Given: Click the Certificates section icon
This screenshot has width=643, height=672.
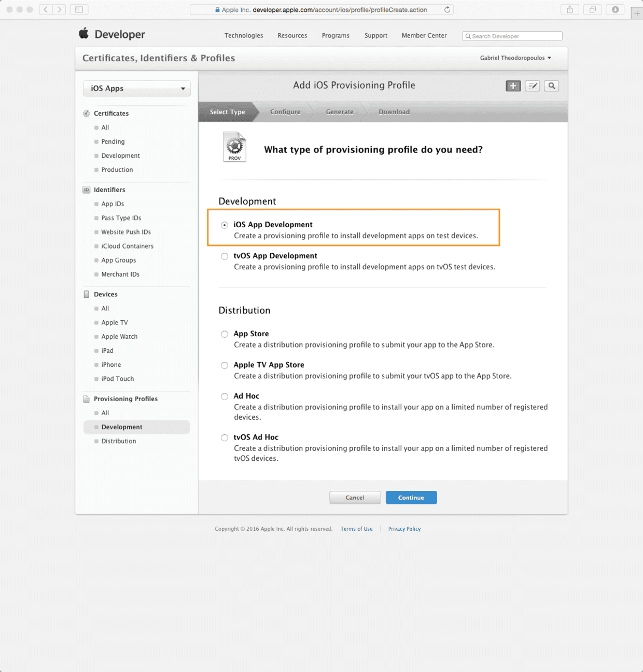Looking at the screenshot, I should (x=87, y=114).
